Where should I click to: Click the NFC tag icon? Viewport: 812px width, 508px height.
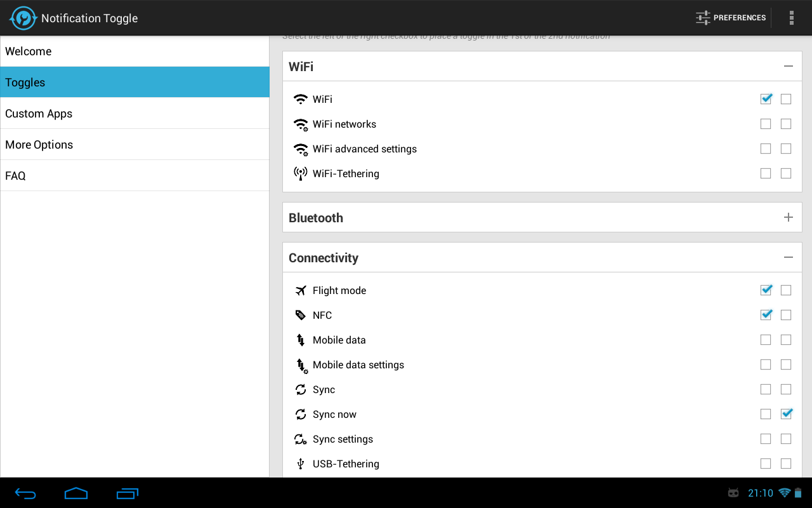[299, 315]
